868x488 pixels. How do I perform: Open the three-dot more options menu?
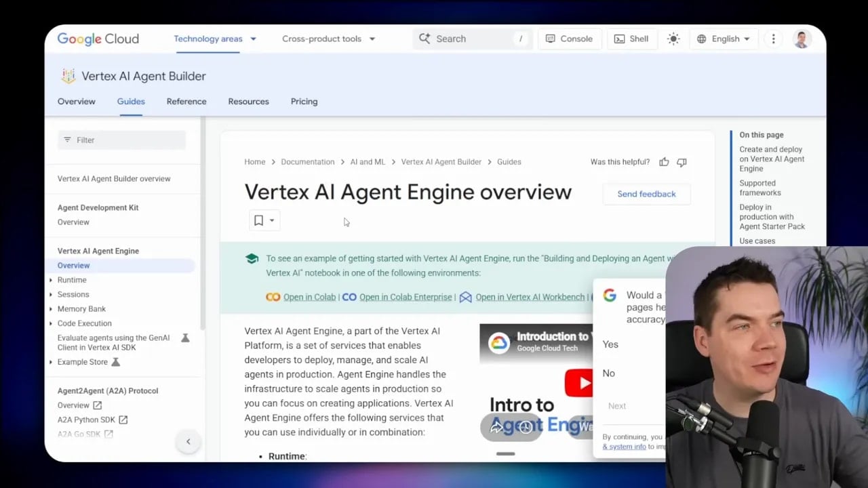[773, 39]
